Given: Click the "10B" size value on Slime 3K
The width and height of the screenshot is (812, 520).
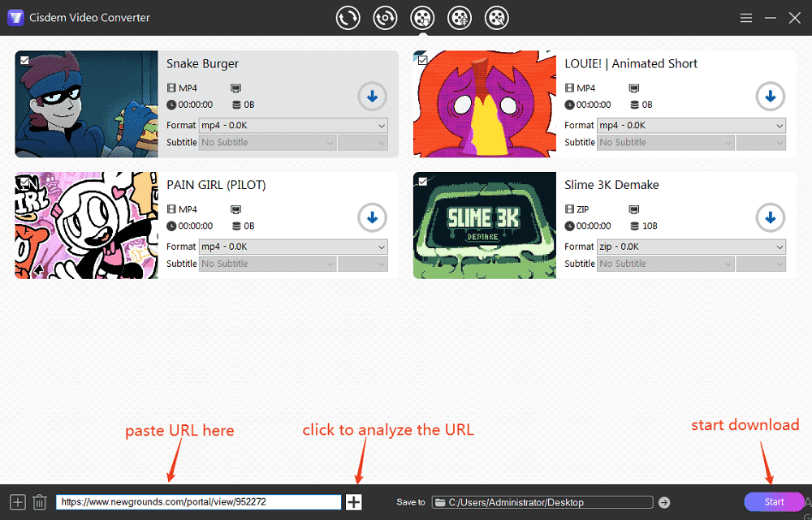Looking at the screenshot, I should [650, 226].
